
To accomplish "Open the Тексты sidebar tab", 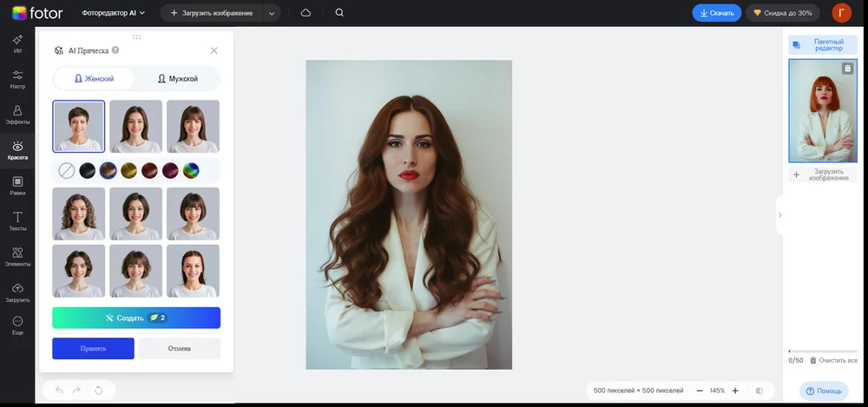I will tap(17, 220).
